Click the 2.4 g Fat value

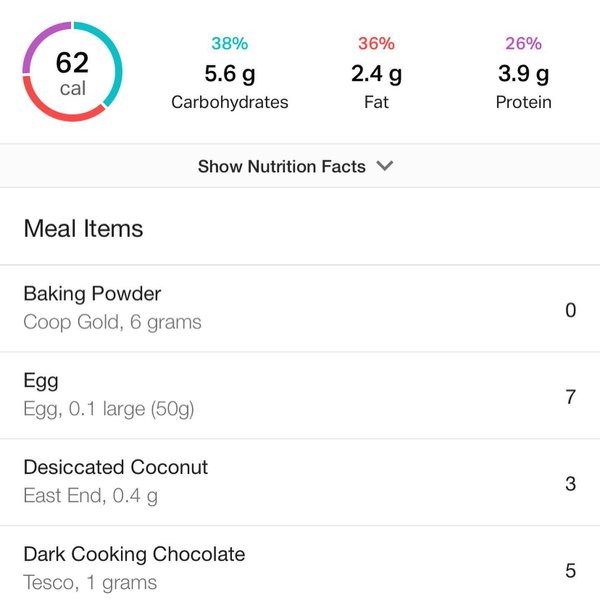click(x=376, y=74)
